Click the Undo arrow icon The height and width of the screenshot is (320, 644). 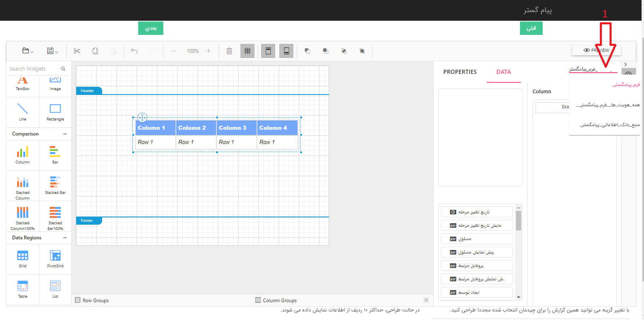coord(134,51)
